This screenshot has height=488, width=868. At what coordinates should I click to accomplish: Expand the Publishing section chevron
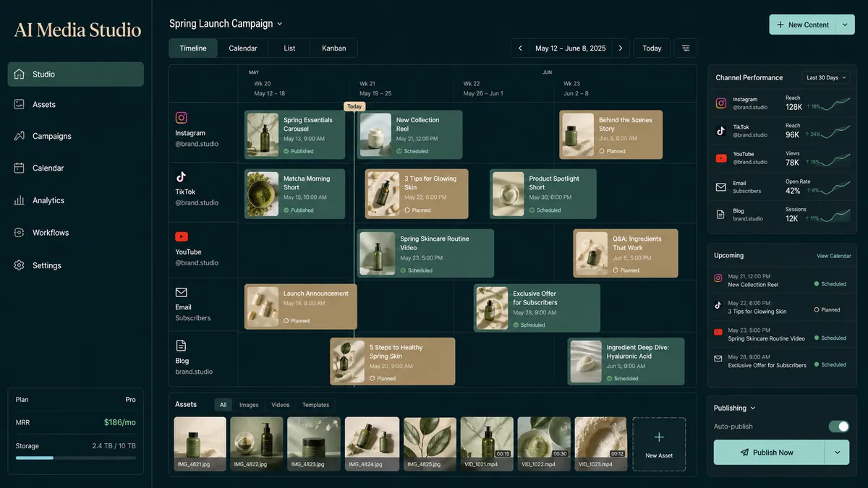753,408
